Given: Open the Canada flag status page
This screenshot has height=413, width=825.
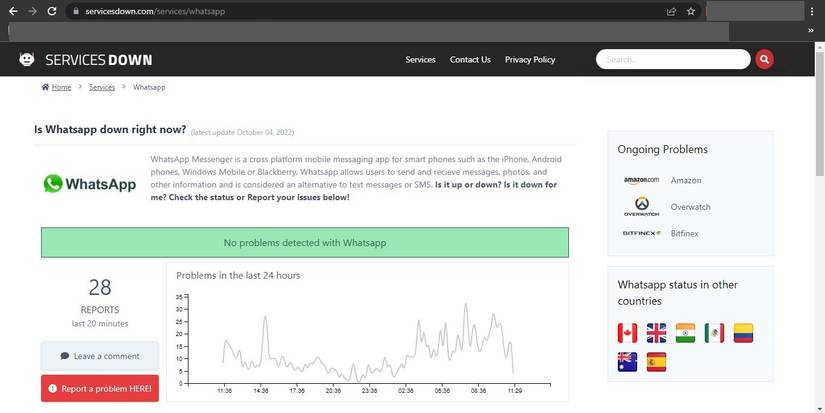Looking at the screenshot, I should point(627,333).
